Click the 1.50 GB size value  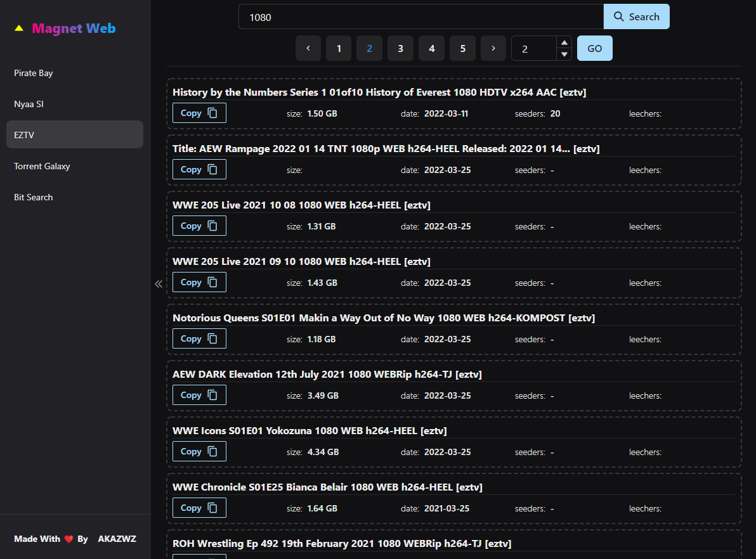322,113
